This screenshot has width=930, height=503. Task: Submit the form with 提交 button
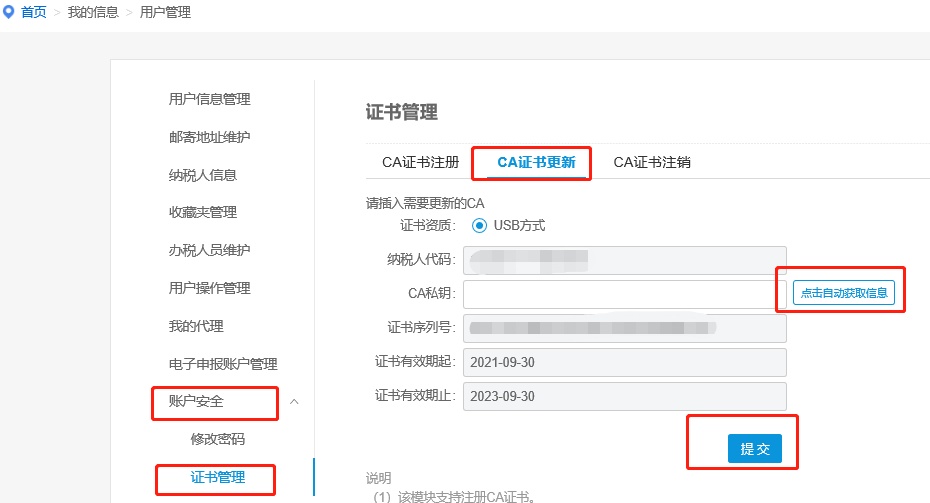[x=754, y=448]
